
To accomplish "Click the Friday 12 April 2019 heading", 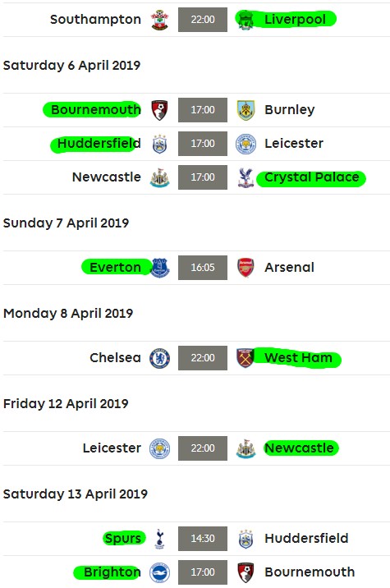I will point(66,404).
